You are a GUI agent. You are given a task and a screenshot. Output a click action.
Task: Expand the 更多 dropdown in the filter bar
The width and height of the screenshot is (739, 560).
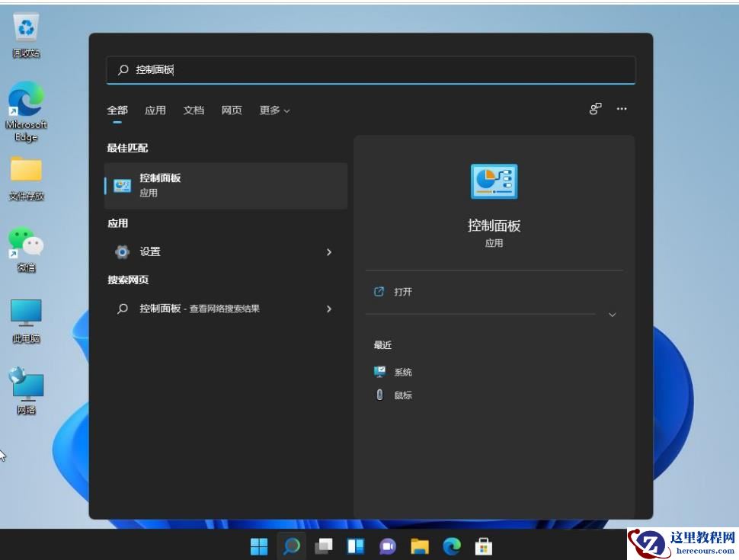[x=274, y=110]
